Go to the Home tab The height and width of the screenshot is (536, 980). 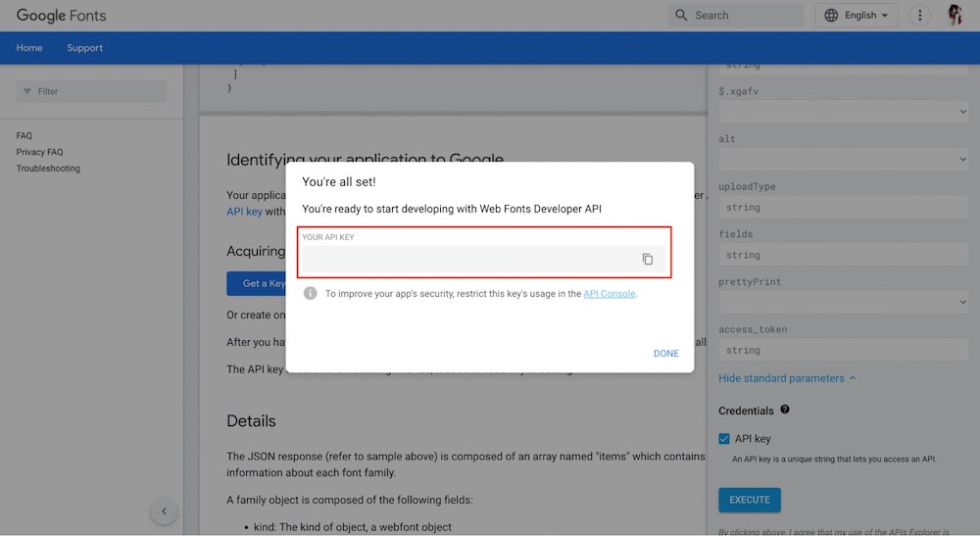point(29,48)
